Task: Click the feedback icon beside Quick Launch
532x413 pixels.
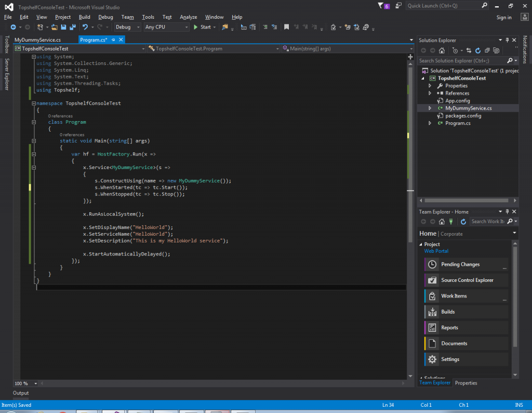Action: click(x=398, y=6)
